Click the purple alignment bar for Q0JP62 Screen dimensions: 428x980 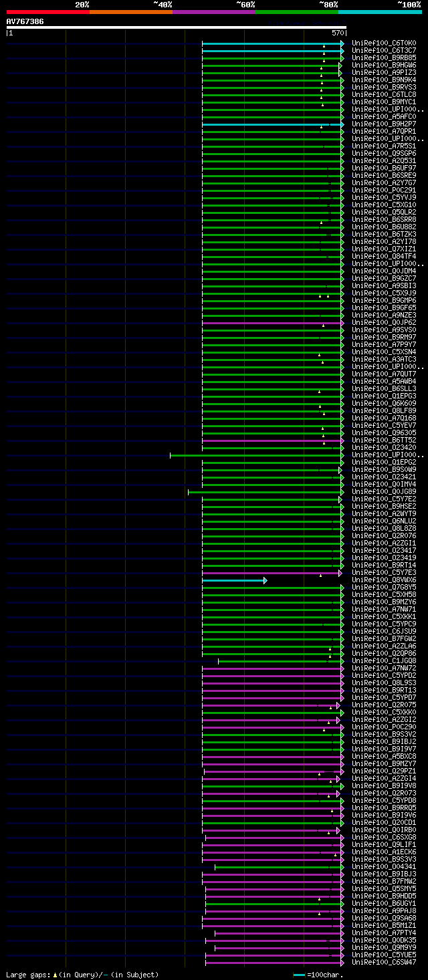click(x=272, y=323)
